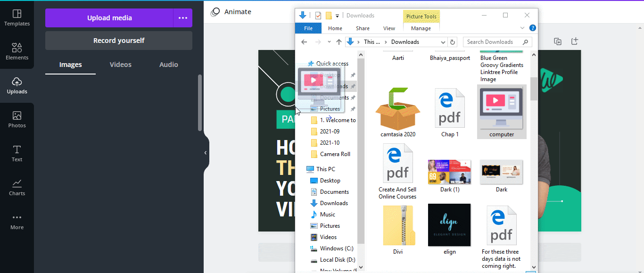Image resolution: width=644 pixels, height=273 pixels.
Task: Click the Animate button in Canva toolbar
Action: point(231,12)
